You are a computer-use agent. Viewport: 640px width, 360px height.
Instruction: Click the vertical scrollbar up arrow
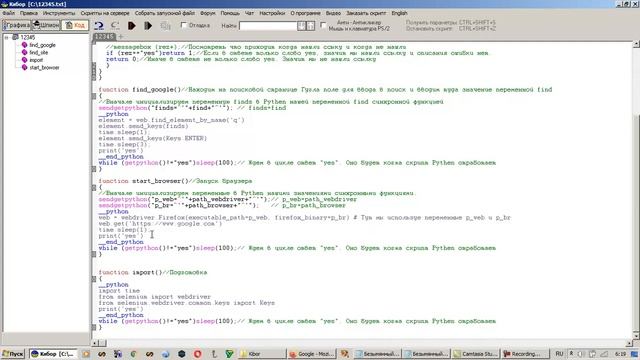point(636,44)
